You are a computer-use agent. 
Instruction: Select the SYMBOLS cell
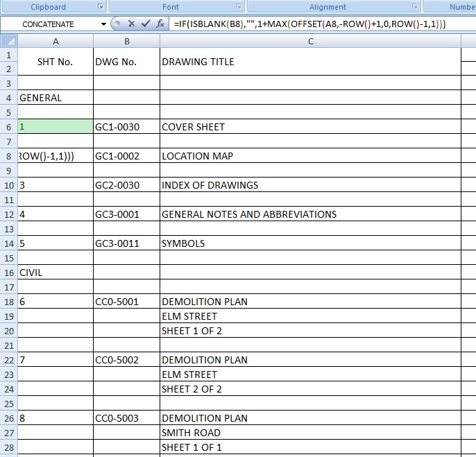tap(311, 243)
